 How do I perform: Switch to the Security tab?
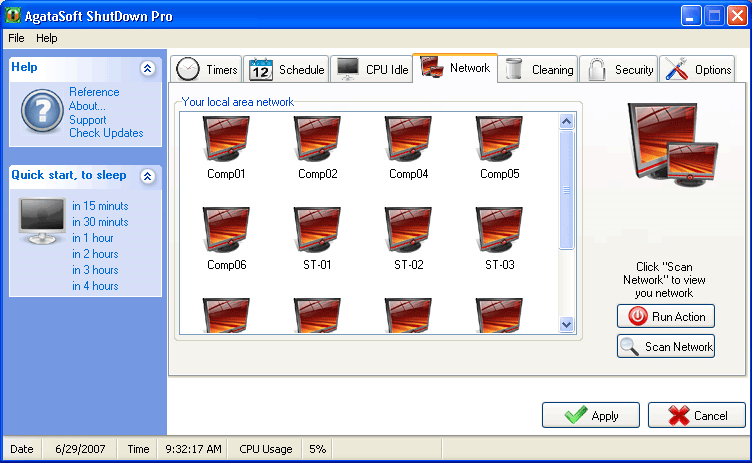coord(620,70)
